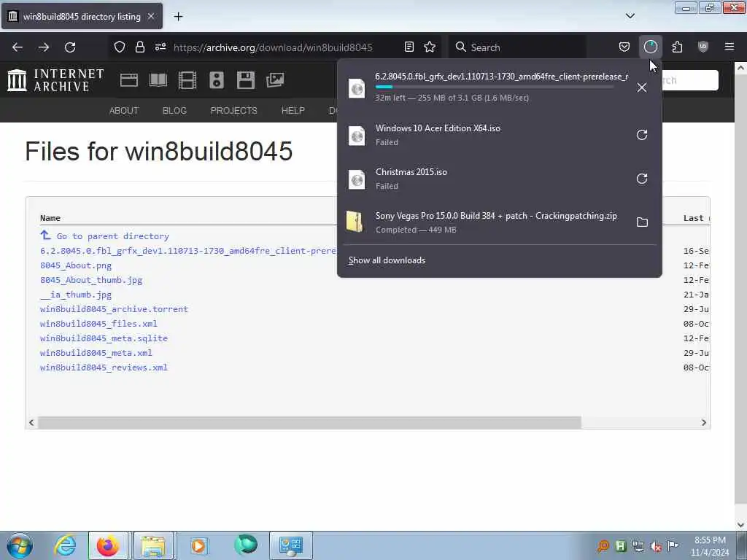Screen dimensions: 747x560
Task: Cancel the 6.2.8045.0 ISO download
Action: (642, 87)
